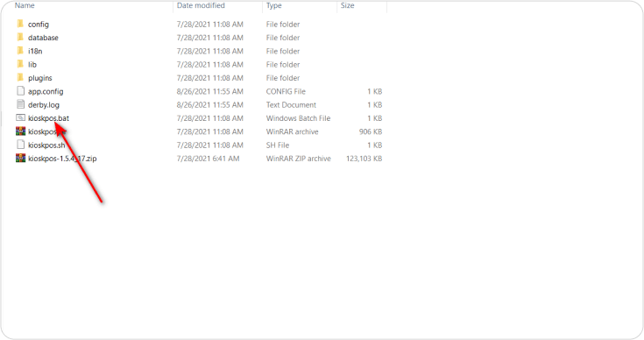Click the 906 KB size value
Image resolution: width=644 pixels, height=340 pixels.
click(371, 131)
